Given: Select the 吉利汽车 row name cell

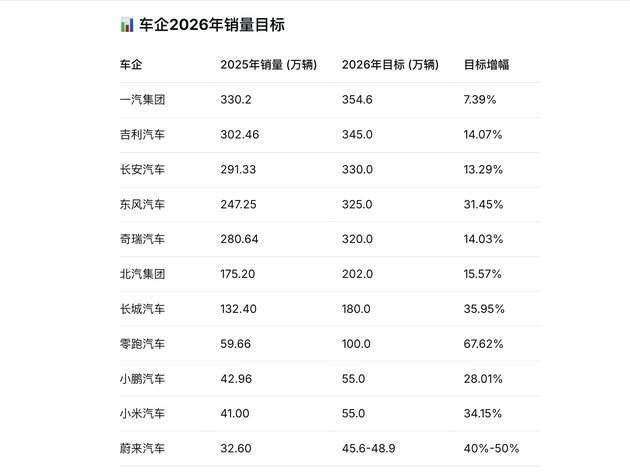Looking at the screenshot, I should (x=142, y=135).
